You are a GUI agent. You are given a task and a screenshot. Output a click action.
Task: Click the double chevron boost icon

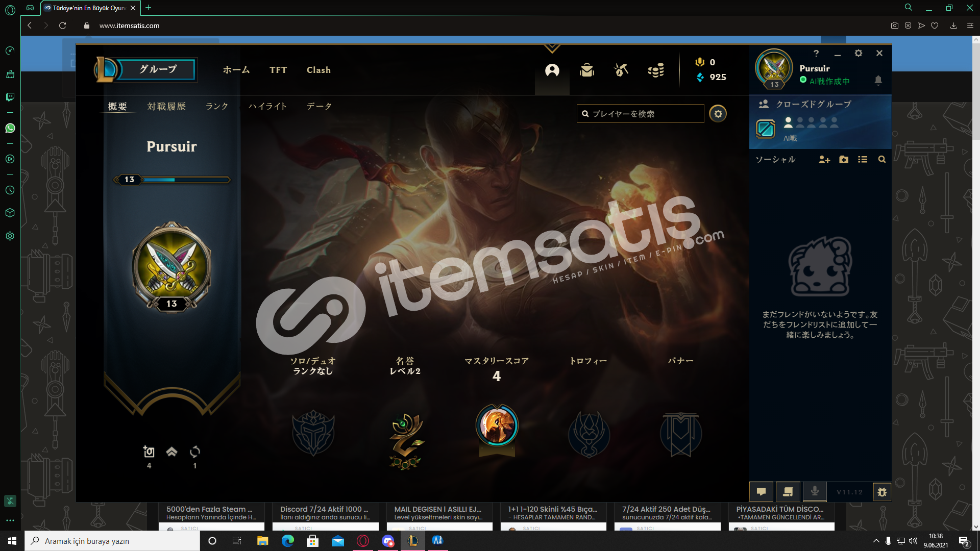pos(171,452)
